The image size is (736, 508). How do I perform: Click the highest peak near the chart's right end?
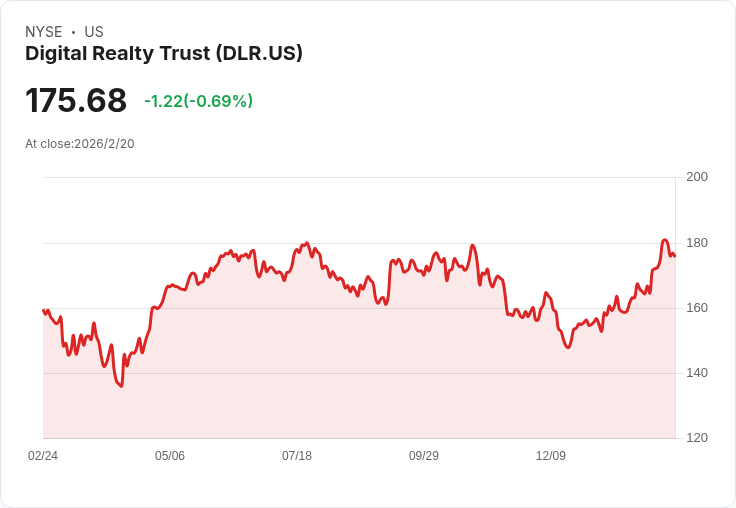coord(664,240)
